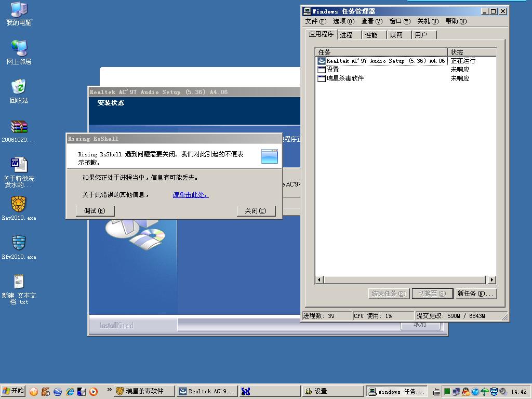Open the Rising firewall shield tray icon
This screenshot has height=399, width=532.
coord(494,392)
